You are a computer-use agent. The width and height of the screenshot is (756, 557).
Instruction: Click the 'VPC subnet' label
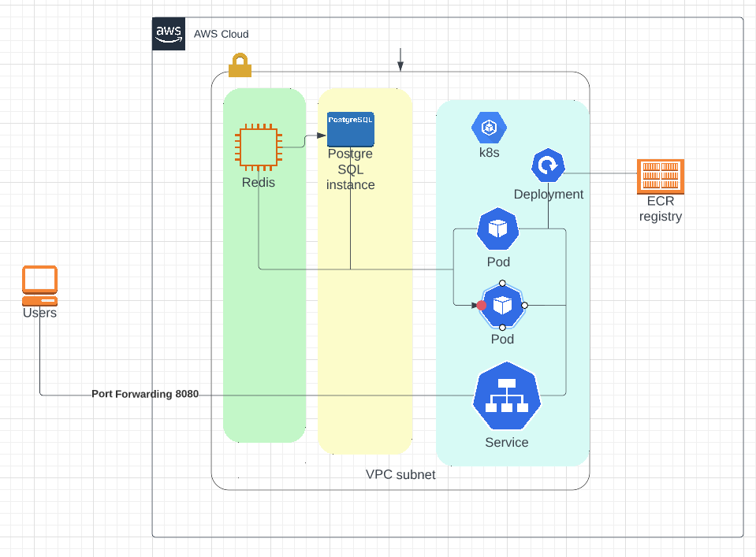pyautogui.click(x=400, y=474)
